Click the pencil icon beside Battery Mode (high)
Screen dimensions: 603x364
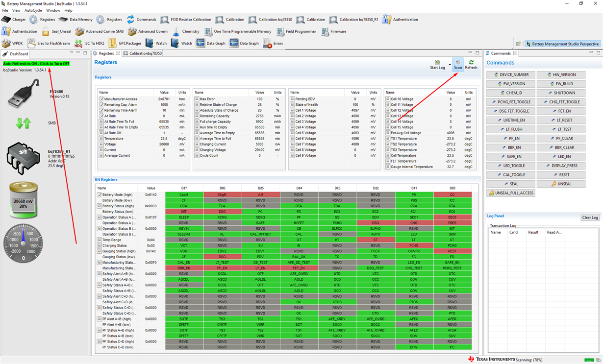coord(99,194)
